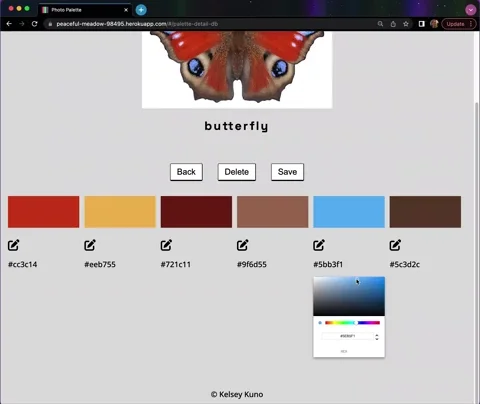Close the Photo Palette tab
The height and width of the screenshot is (404, 480).
(126, 10)
